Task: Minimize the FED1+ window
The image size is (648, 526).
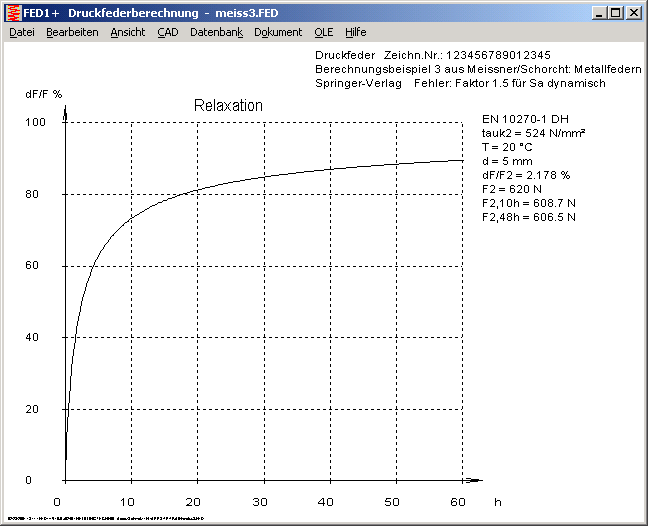Action: pos(599,13)
